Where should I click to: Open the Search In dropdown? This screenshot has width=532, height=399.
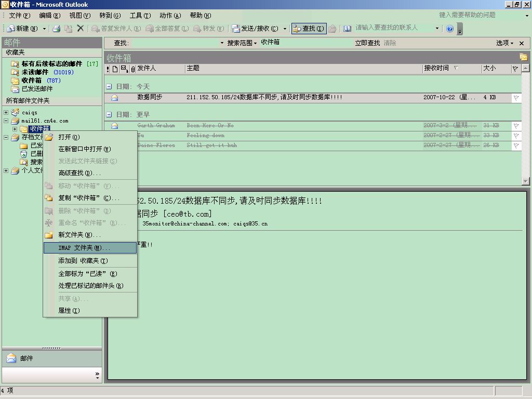tap(242, 43)
